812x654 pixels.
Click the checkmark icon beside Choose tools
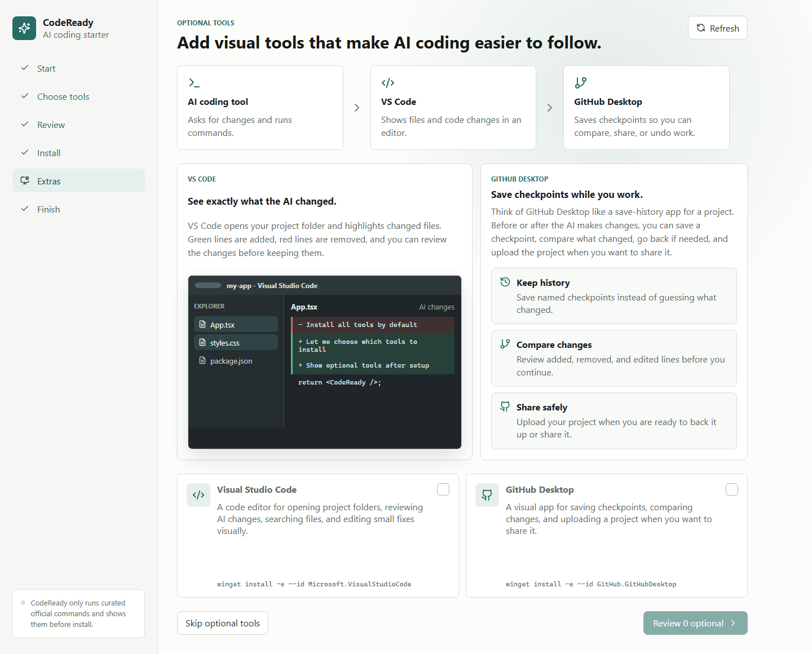point(25,96)
